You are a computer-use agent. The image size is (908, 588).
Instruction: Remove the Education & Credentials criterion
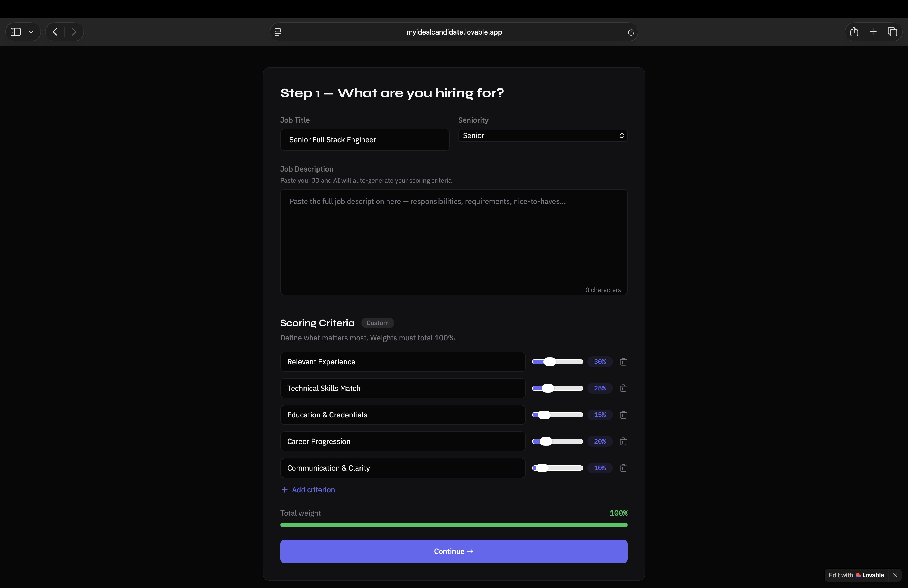tap(623, 415)
